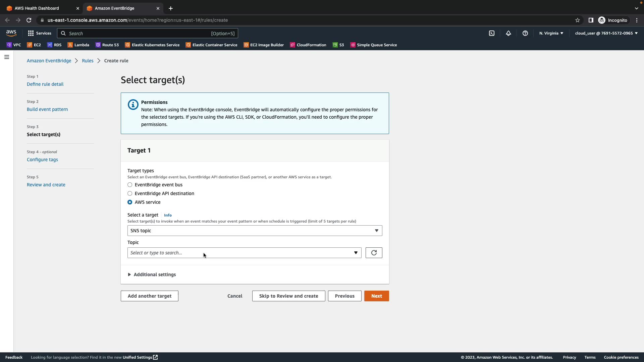The width and height of the screenshot is (644, 362).
Task: Click the refresh topics button
Action: [x=374, y=253]
